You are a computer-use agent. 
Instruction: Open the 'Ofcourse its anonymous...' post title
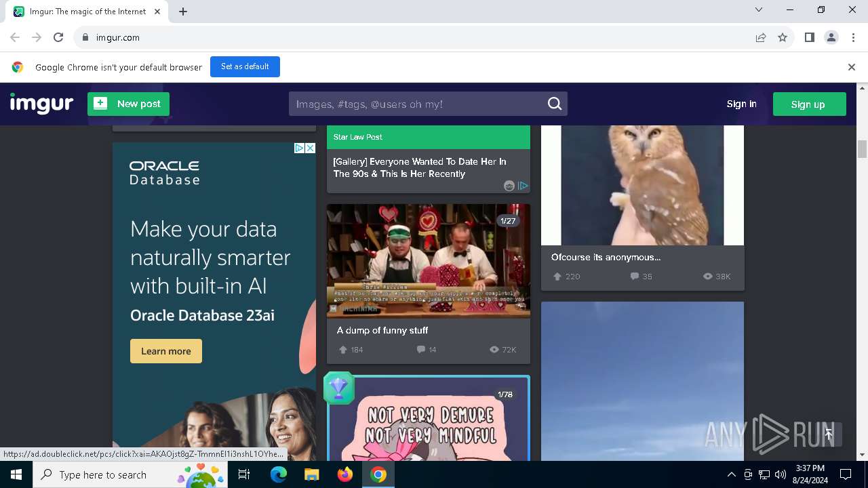(x=606, y=257)
